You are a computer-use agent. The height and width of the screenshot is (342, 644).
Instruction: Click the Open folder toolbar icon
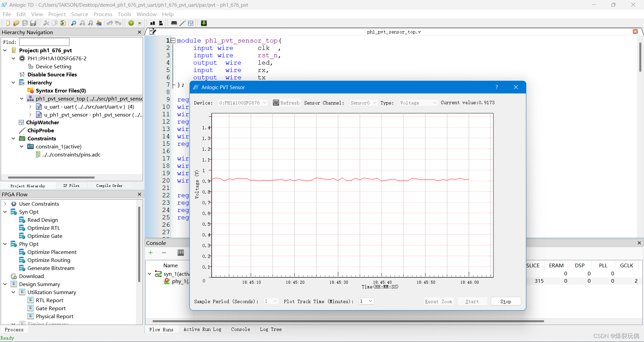[x=16, y=23]
